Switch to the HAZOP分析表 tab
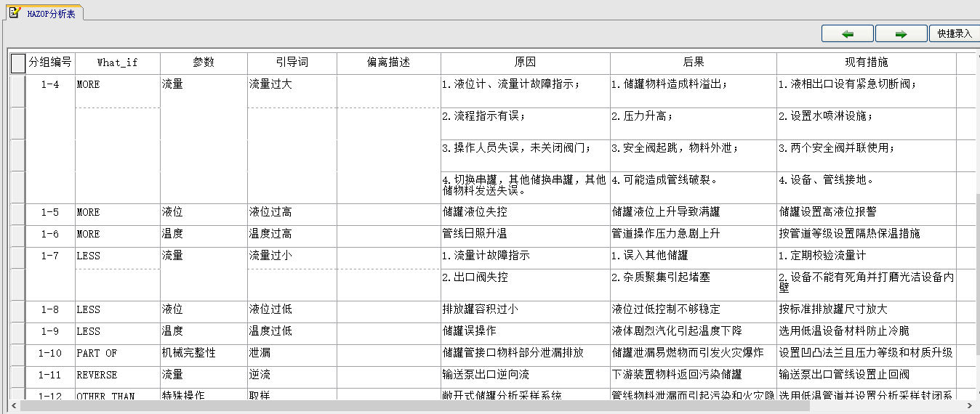 pos(45,13)
